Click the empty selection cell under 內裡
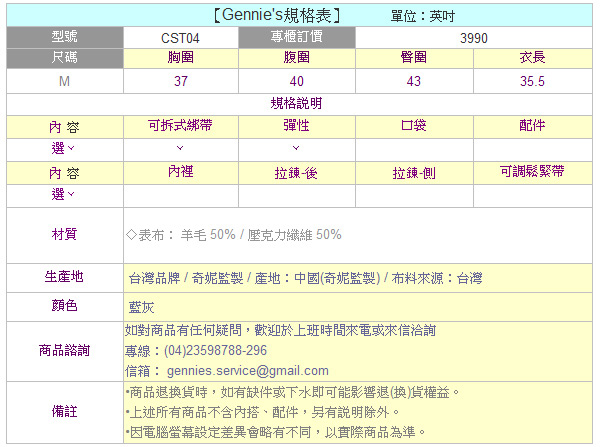600x447 pixels. pos(181,196)
